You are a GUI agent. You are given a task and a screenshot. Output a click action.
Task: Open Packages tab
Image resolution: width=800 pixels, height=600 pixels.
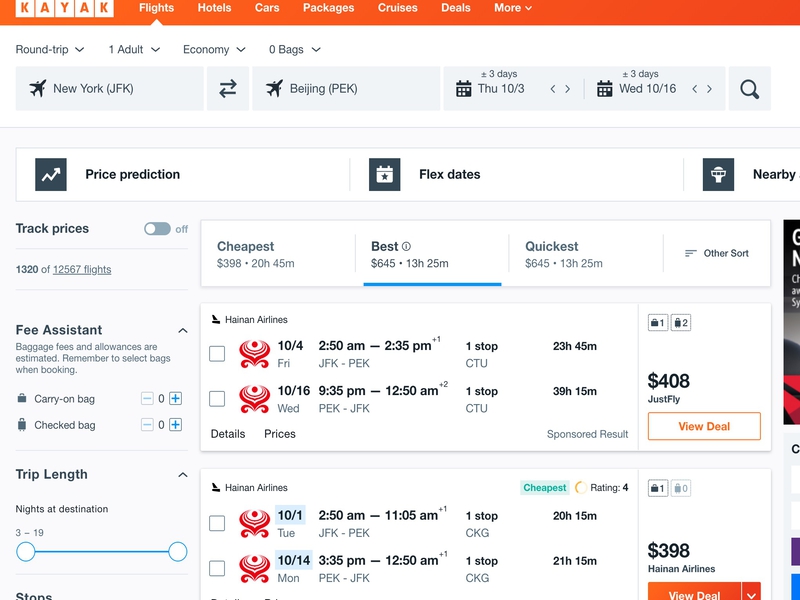click(x=329, y=8)
